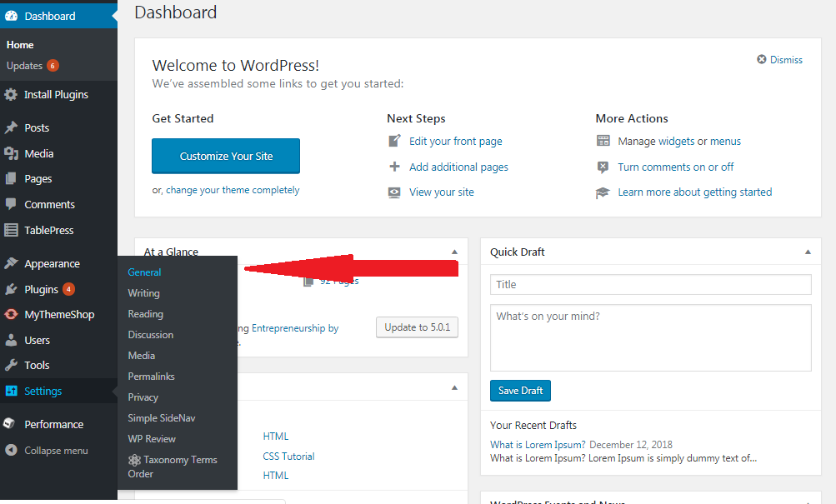Click the edit front page pencil icon
836x504 pixels.
[394, 141]
